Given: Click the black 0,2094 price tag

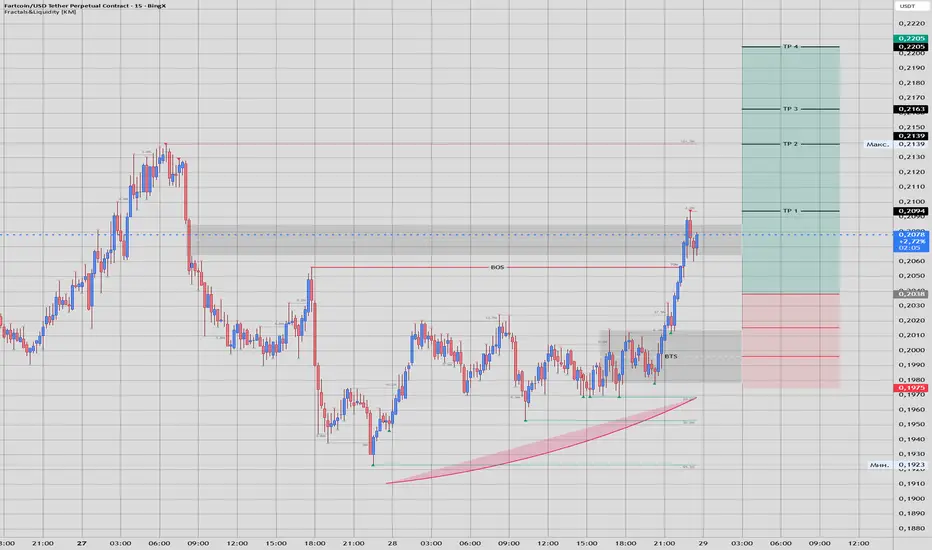Looking at the screenshot, I should (x=911, y=211).
